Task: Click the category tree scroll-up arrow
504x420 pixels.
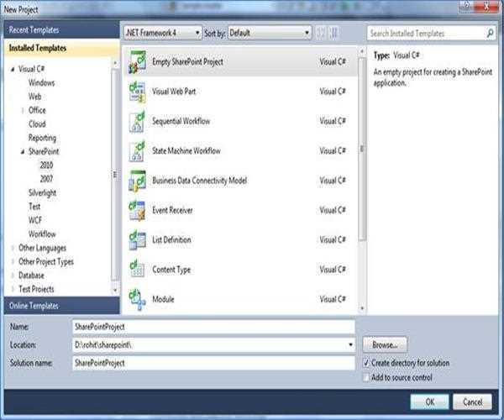Action: [115, 63]
